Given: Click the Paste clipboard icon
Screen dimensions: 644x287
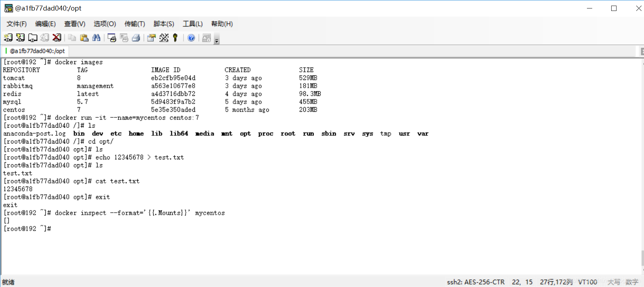Looking at the screenshot, I should click(x=84, y=38).
